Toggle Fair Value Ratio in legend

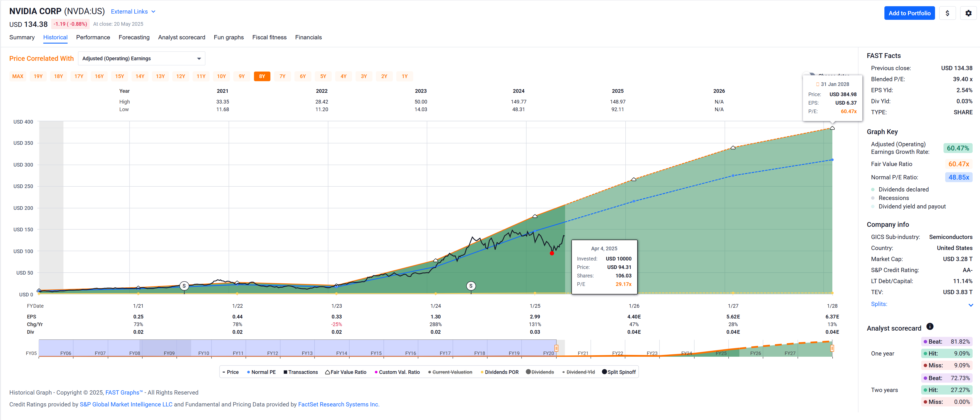click(x=346, y=372)
